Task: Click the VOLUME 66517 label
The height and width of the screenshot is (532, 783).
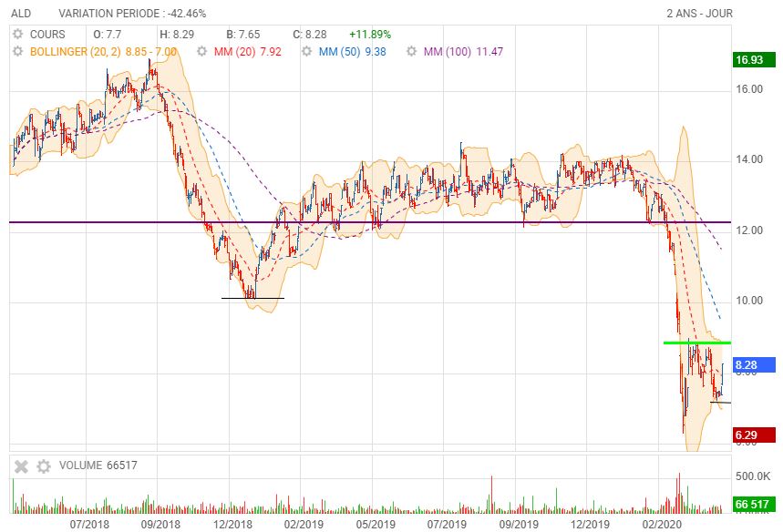Action: (x=98, y=465)
